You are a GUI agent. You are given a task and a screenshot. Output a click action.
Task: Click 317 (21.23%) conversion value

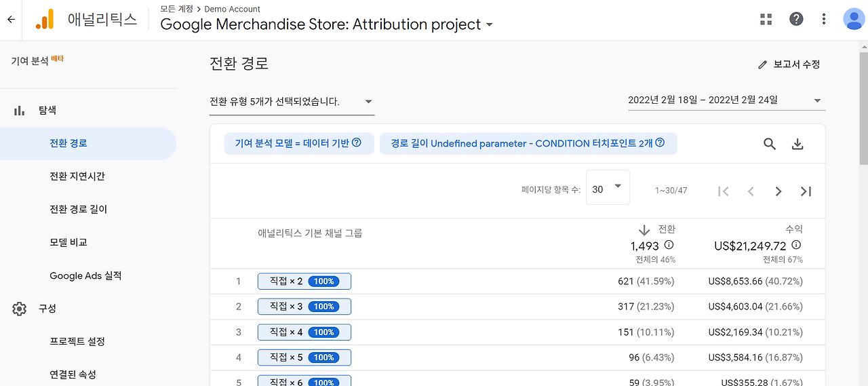646,307
